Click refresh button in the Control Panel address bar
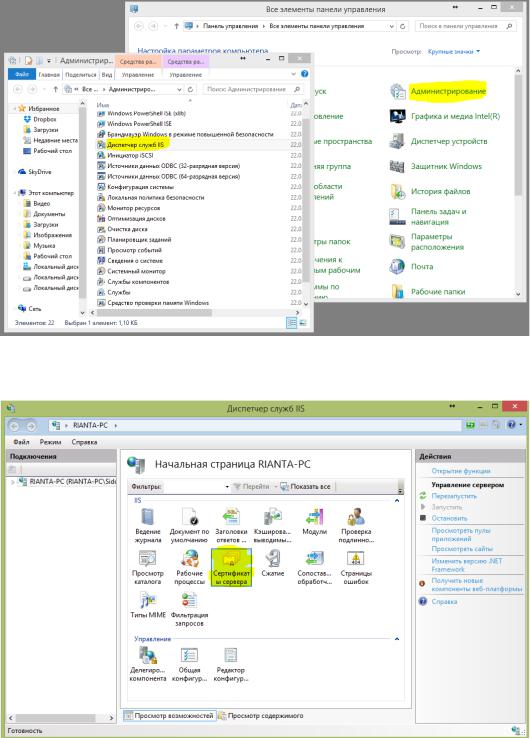This screenshot has width=530, height=738. coord(402,26)
